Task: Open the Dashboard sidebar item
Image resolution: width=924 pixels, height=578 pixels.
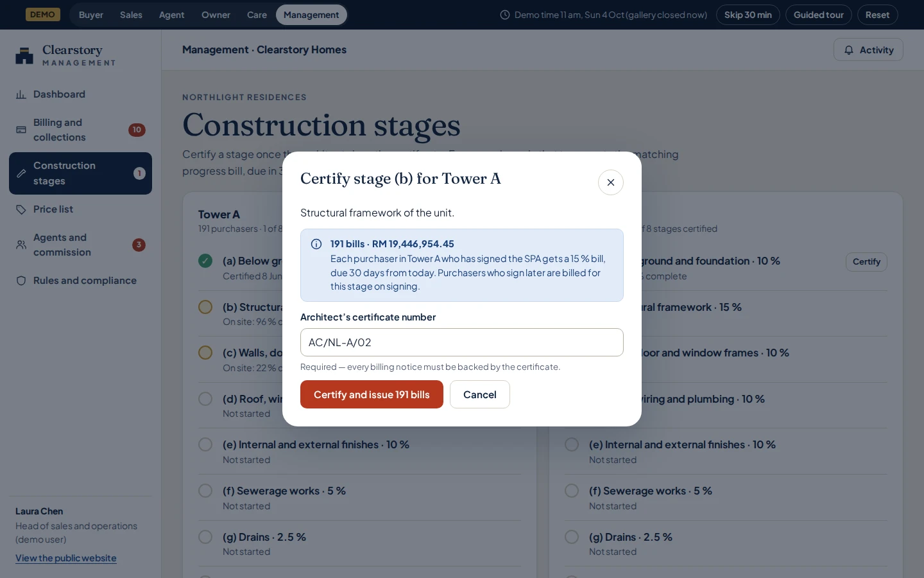Action: [x=80, y=94]
